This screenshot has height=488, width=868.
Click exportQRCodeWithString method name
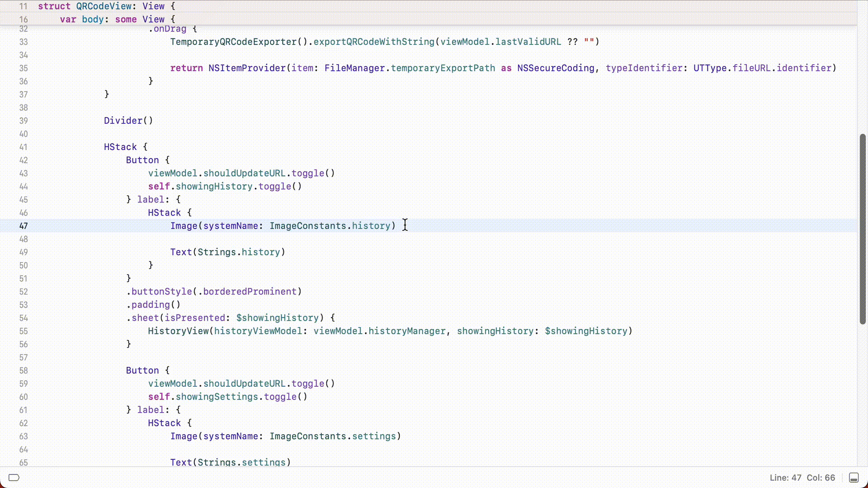(374, 42)
